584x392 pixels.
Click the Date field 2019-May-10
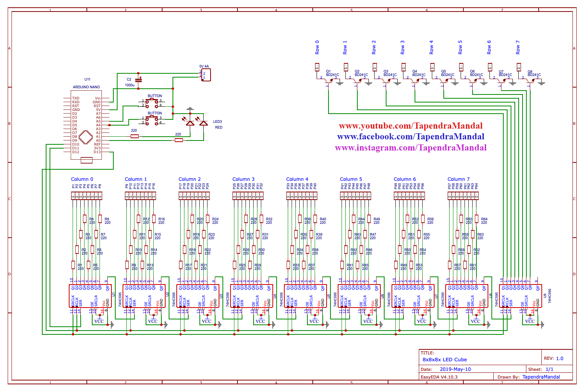456,369
